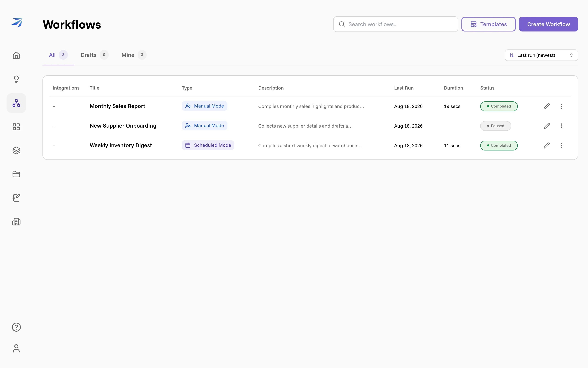
Task: Open the folder sidebar icon
Action: pyautogui.click(x=16, y=174)
